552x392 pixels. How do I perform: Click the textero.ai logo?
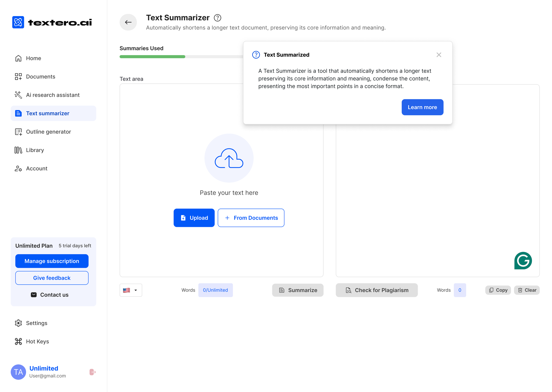(52, 22)
